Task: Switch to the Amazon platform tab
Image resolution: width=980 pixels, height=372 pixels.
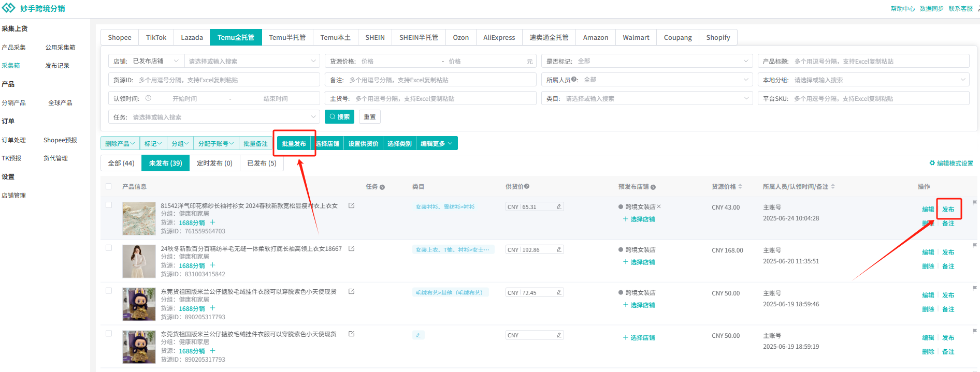Action: 596,37
